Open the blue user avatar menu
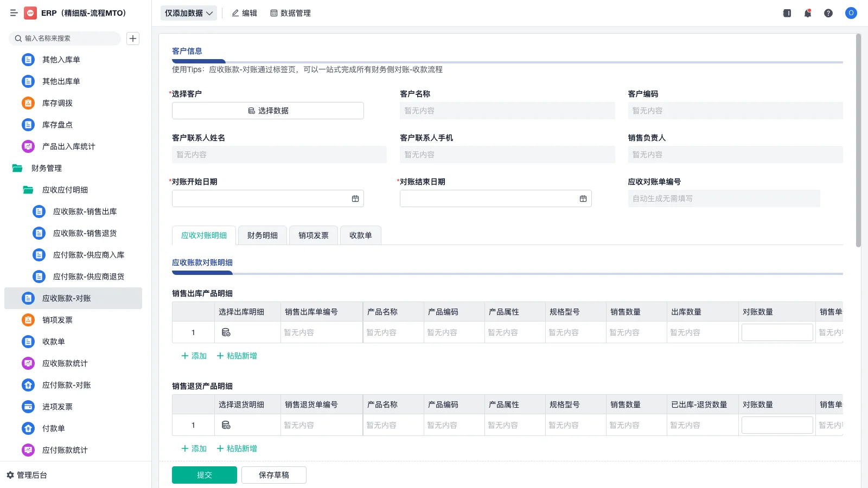 coord(850,13)
